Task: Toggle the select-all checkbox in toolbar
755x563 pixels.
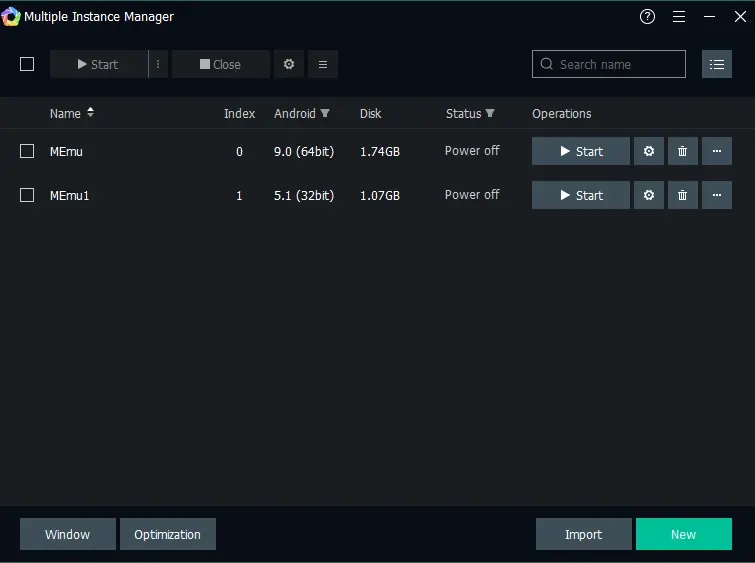Action: [x=27, y=64]
